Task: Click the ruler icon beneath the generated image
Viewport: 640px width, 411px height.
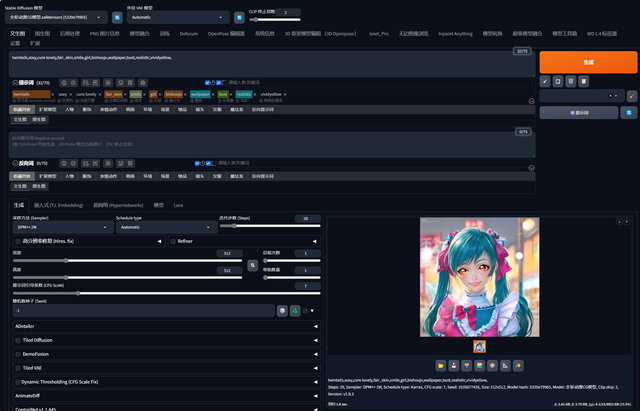Action: [506, 365]
